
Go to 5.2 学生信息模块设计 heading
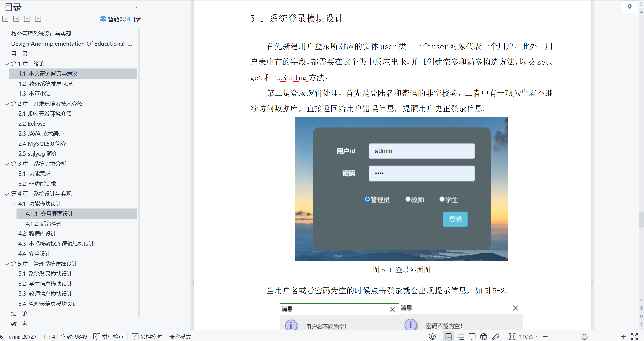pyautogui.click(x=45, y=284)
